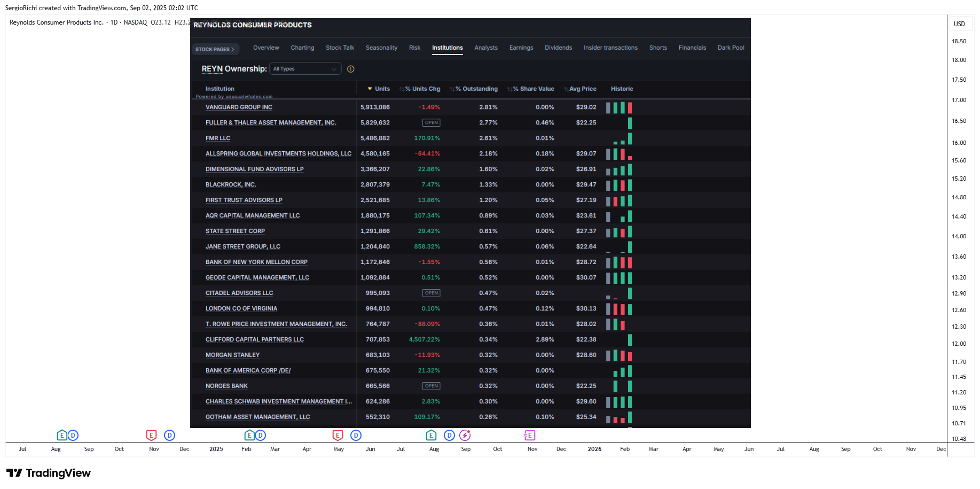The image size is (980, 489).
Task: Expand the Stock Pages menu
Action: (x=215, y=49)
